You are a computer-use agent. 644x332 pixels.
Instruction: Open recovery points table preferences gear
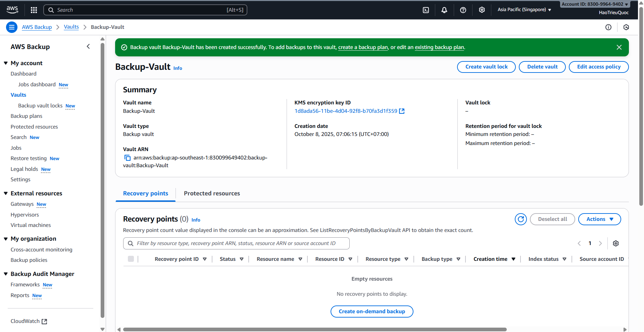pos(616,243)
